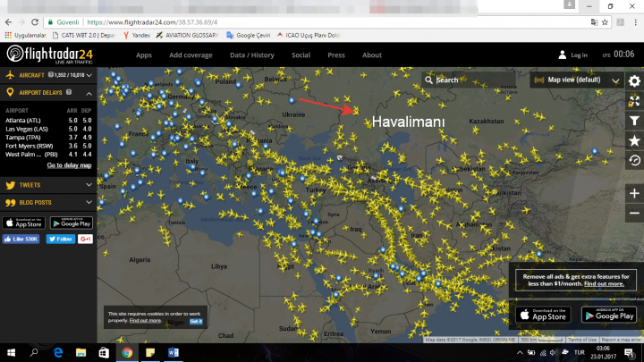Screen dimensions: 644x362
Task: Open the Data / History menu
Action: tap(252, 55)
